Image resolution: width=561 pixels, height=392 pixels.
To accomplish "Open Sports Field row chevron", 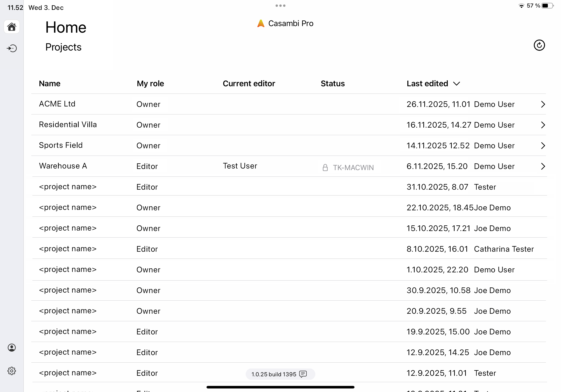I will [x=543, y=146].
